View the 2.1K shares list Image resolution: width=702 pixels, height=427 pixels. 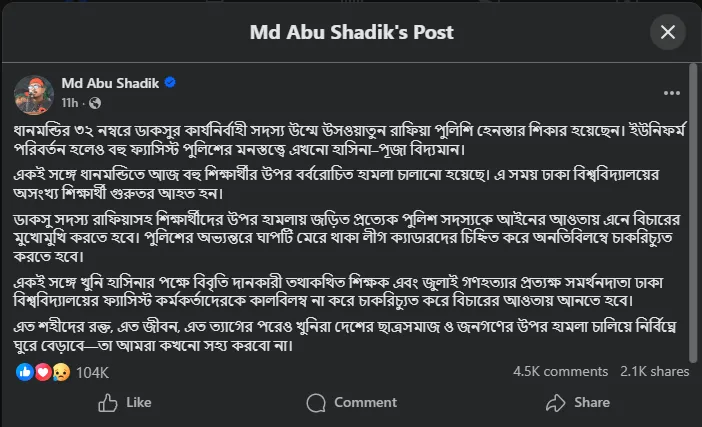pos(654,371)
